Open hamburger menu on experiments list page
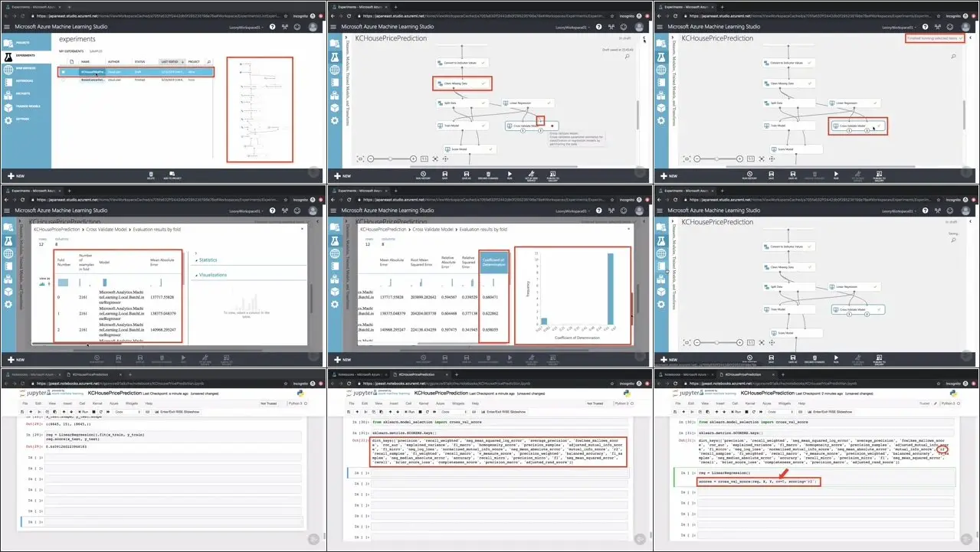 tap(7, 27)
